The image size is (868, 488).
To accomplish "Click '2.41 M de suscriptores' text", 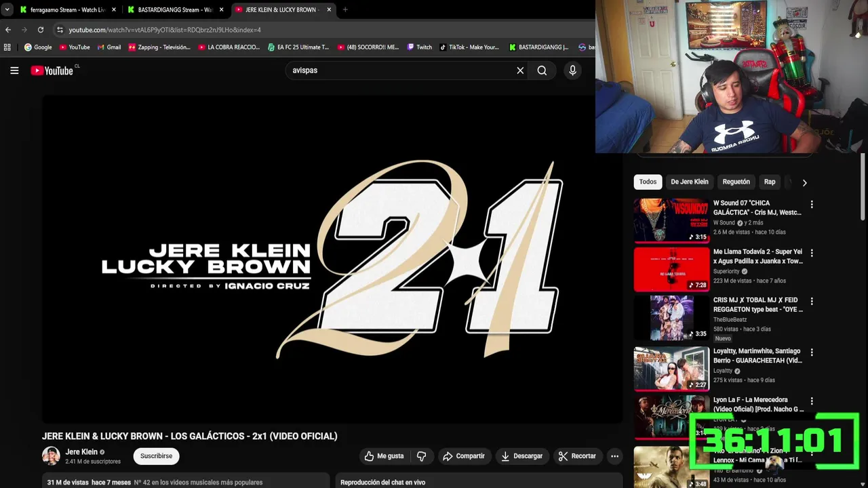I will pos(93,462).
